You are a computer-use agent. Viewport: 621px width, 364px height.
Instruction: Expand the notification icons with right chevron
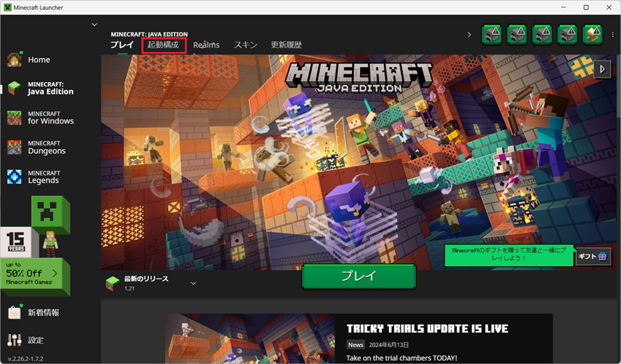pos(470,35)
